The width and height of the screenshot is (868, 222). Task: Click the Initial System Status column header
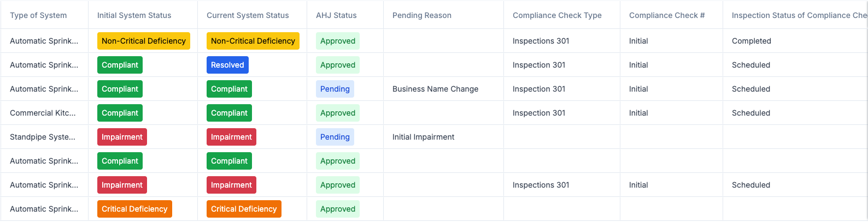[134, 15]
